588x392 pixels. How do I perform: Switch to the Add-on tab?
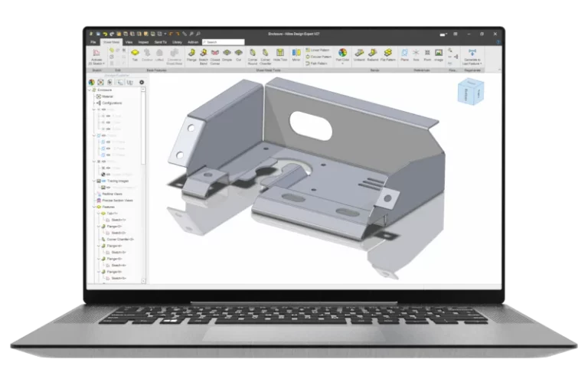(193, 42)
